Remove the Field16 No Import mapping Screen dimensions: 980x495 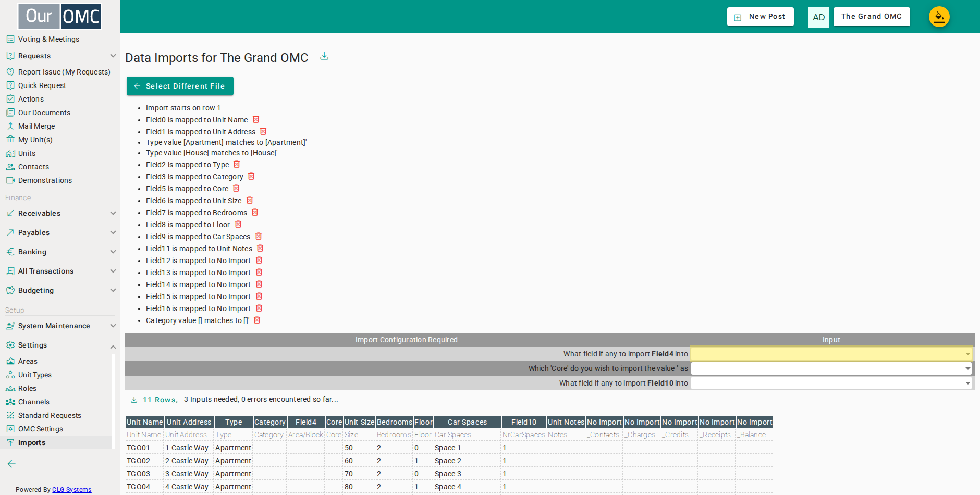click(x=259, y=308)
